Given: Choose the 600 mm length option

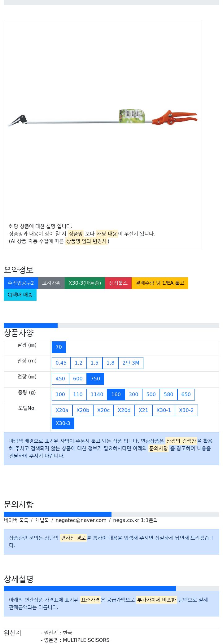Looking at the screenshot, I should click(78, 379).
